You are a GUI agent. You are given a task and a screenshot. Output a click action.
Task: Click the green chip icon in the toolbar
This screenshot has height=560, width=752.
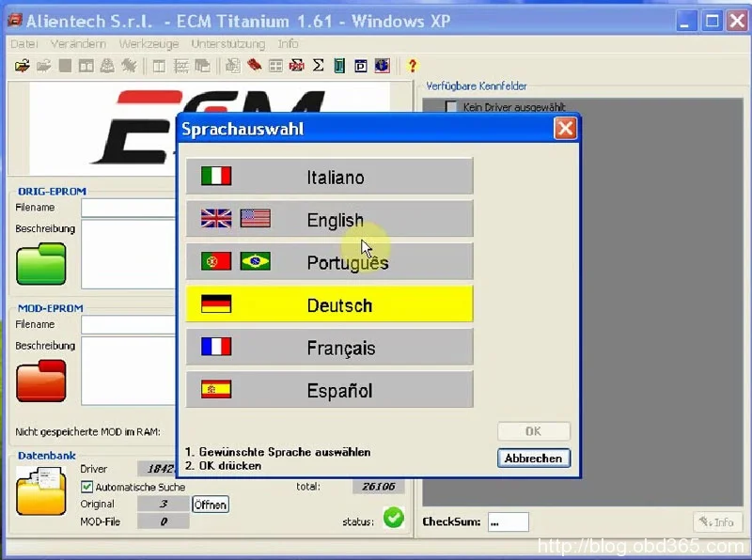point(340,65)
